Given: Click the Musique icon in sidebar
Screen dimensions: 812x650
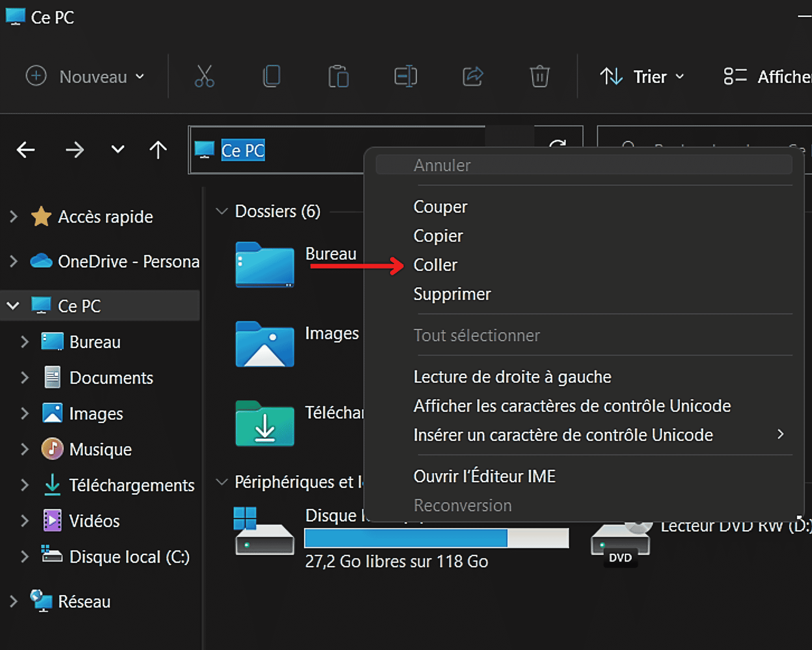Looking at the screenshot, I should 52,449.
